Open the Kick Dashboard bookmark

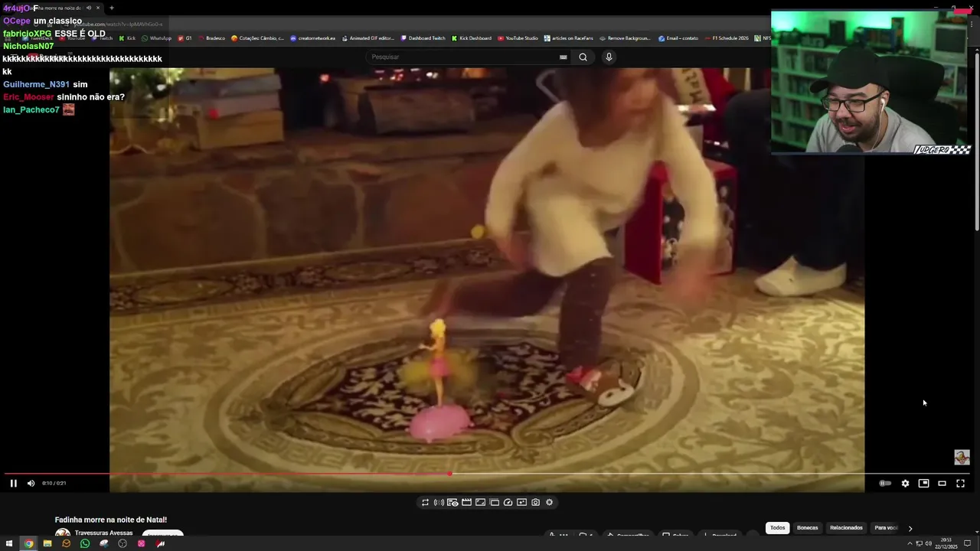coord(471,38)
